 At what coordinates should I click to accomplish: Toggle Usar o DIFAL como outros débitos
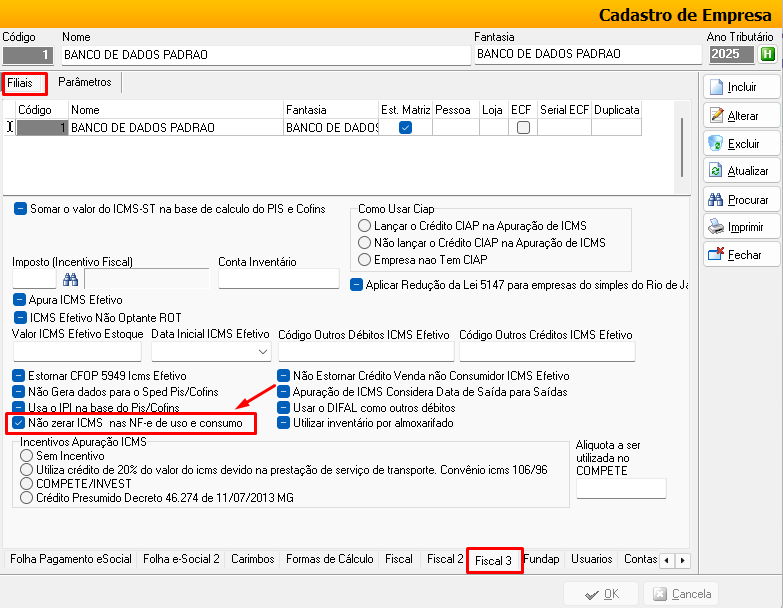(284, 407)
